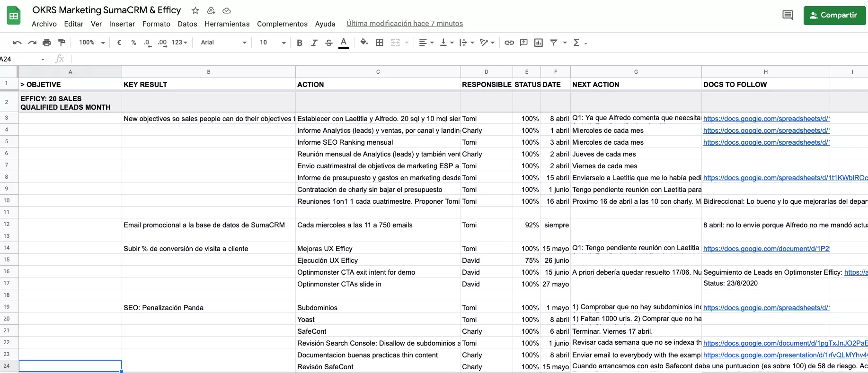868x373 pixels.
Task: Toggle italic formatting
Action: point(314,43)
